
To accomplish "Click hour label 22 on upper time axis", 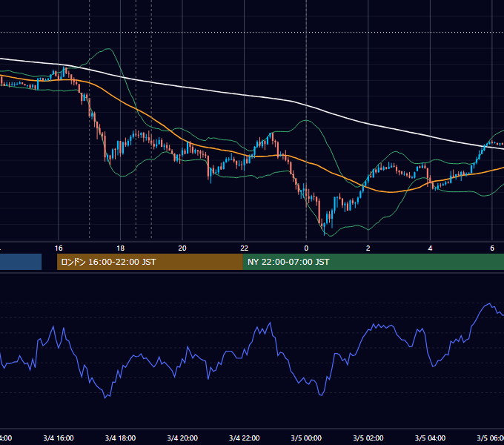I will coord(245,248).
